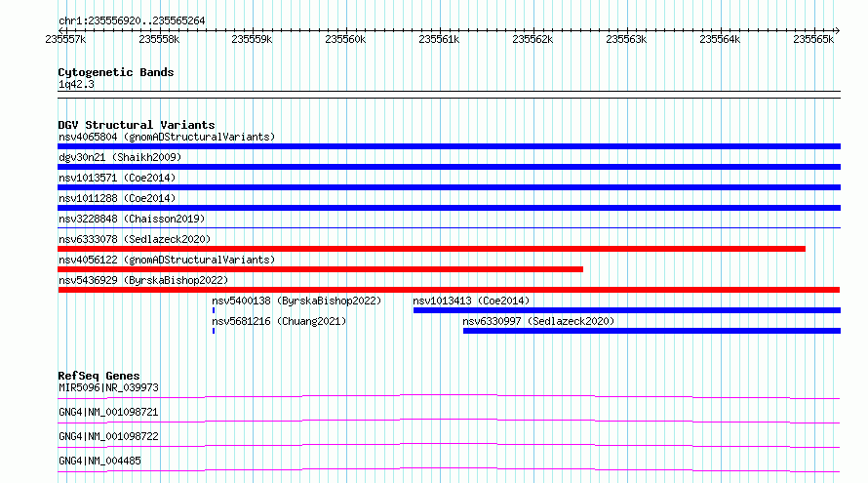Screen dimensions: 868x483
Task: Open gene label GNG4|NM_001098721
Action: tap(108, 412)
